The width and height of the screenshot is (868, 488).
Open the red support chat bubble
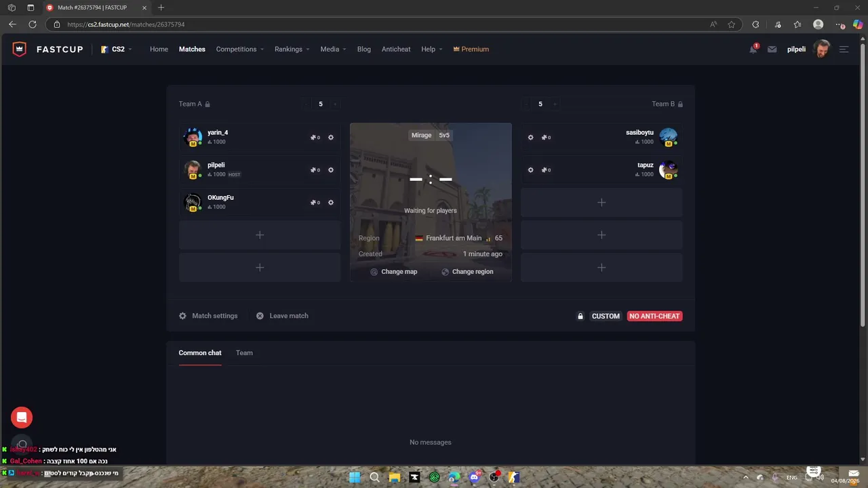click(22, 418)
